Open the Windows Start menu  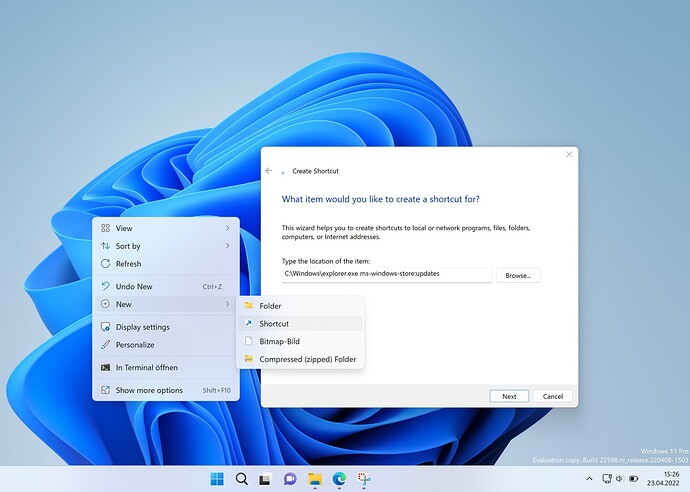click(x=217, y=479)
